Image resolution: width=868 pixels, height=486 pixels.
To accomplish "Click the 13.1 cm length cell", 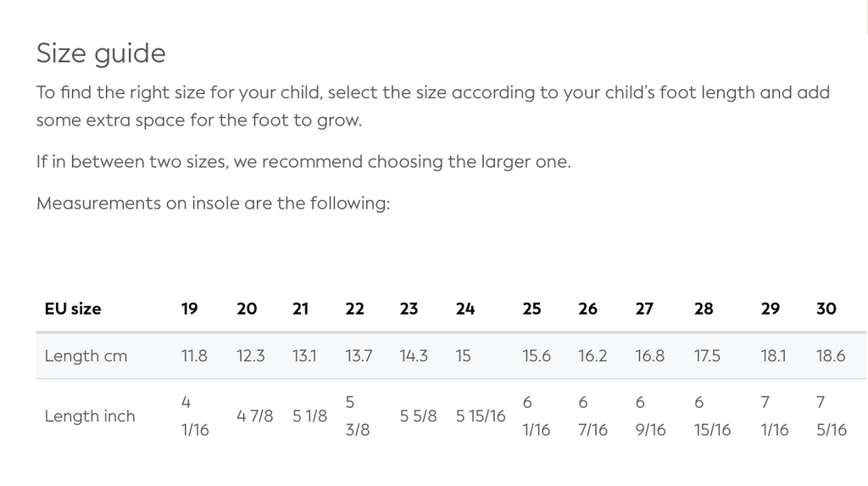I will point(304,356).
